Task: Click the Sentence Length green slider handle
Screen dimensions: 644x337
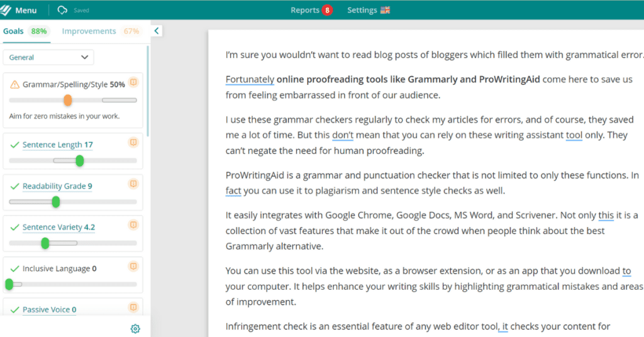Action: click(x=80, y=161)
